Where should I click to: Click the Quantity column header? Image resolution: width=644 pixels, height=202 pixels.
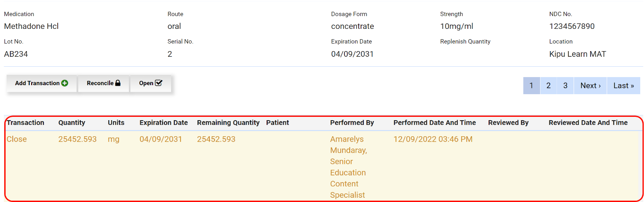72,123
